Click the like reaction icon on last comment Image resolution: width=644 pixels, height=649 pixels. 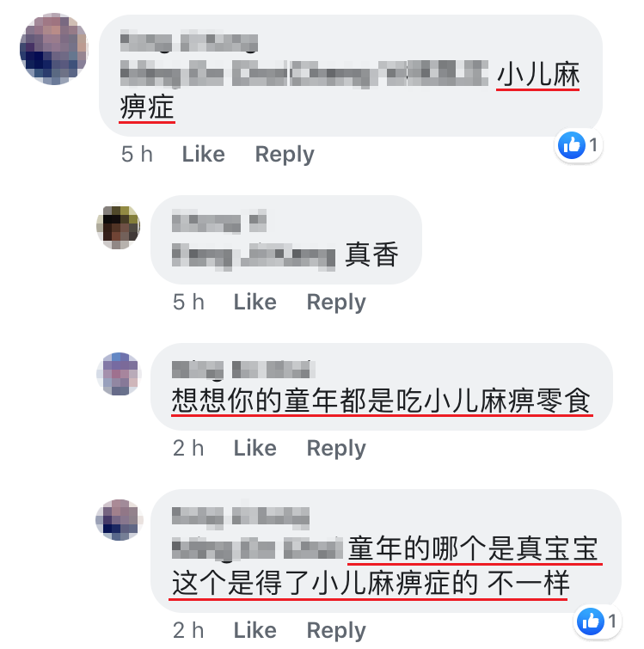591,621
